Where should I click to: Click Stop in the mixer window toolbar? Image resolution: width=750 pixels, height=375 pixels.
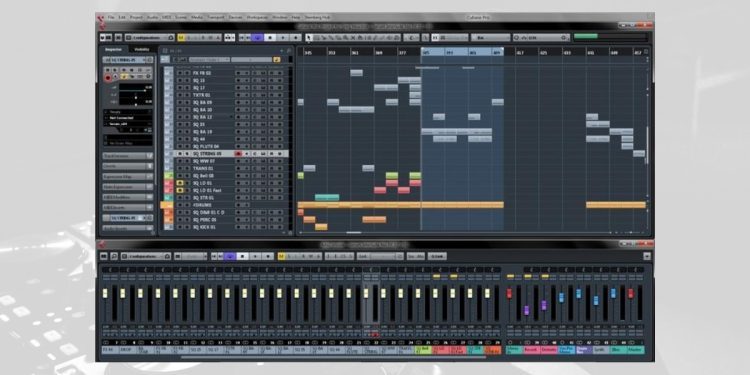[x=243, y=256]
